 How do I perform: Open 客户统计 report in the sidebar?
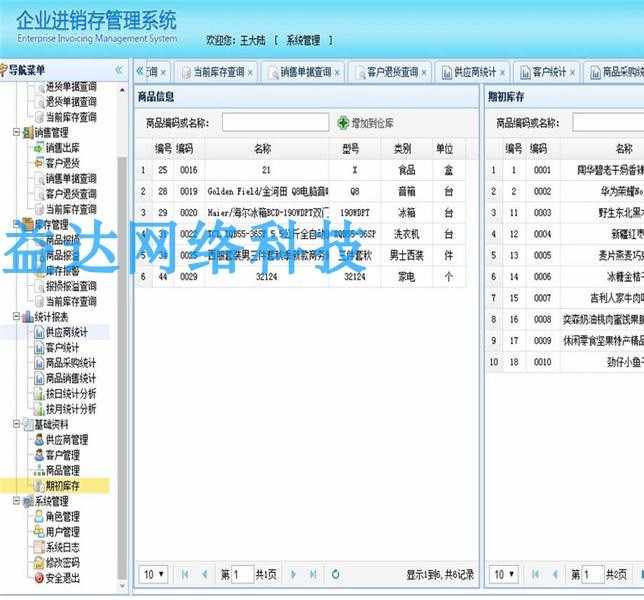click(x=62, y=348)
